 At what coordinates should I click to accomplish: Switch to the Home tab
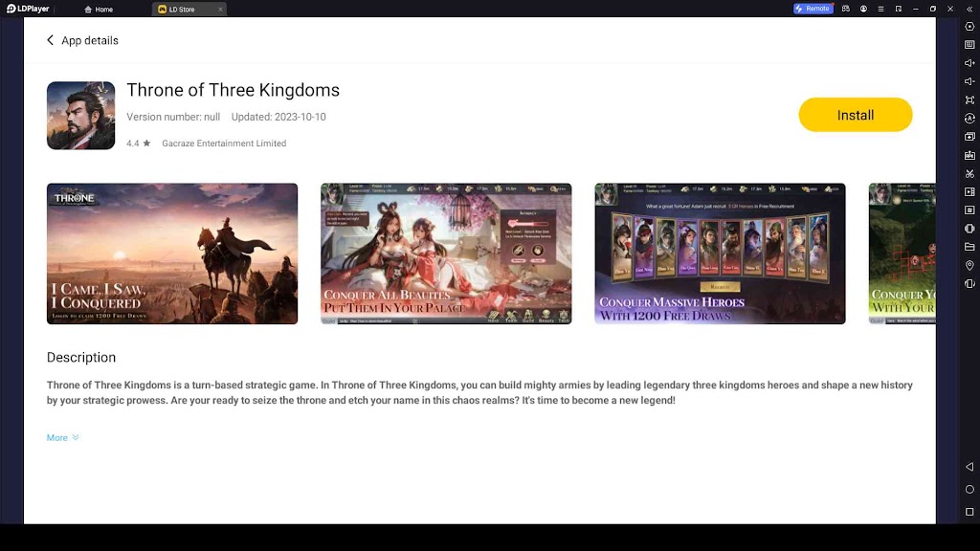(x=99, y=10)
